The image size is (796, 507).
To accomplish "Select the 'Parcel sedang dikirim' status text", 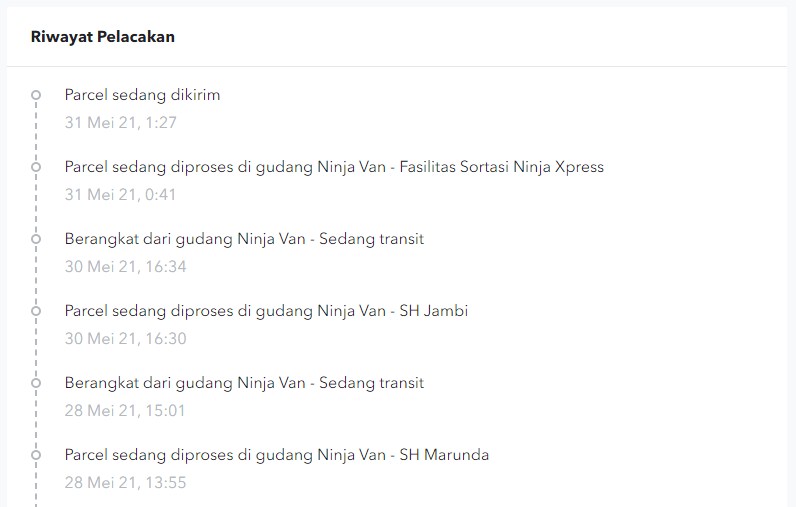I will tap(142, 95).
